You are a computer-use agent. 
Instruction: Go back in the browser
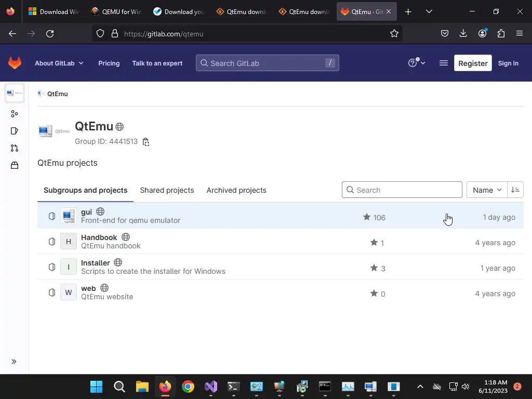coord(12,34)
